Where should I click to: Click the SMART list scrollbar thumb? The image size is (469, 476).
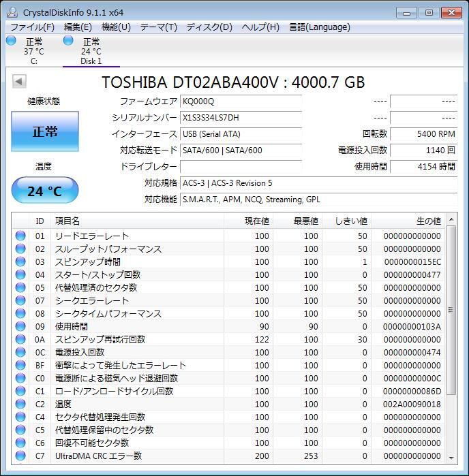tap(451, 311)
